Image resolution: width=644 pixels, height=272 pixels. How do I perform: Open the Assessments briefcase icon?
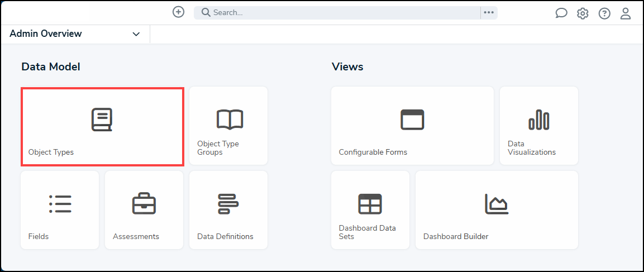(x=144, y=204)
